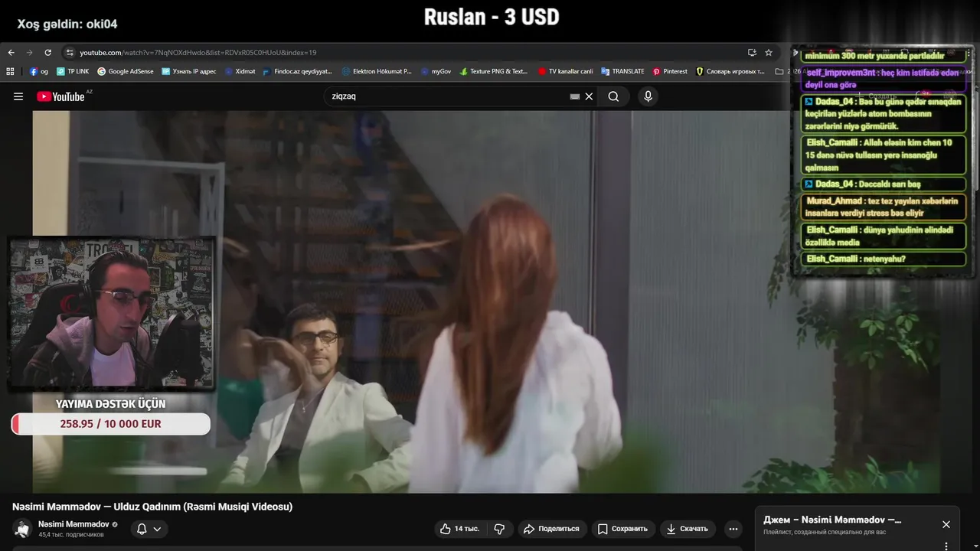Run search with magnifier button
Viewport: 980px width, 551px height.
614,96
